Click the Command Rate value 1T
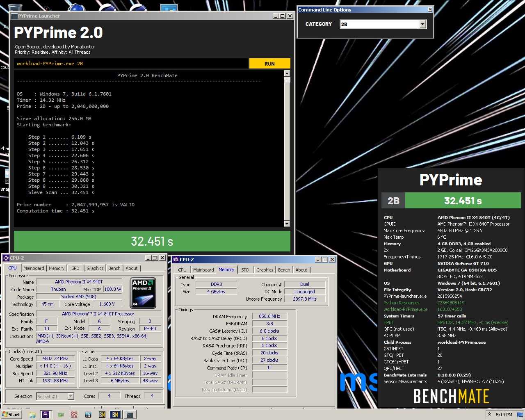Viewport: 525px width, 420px height. (x=269, y=367)
